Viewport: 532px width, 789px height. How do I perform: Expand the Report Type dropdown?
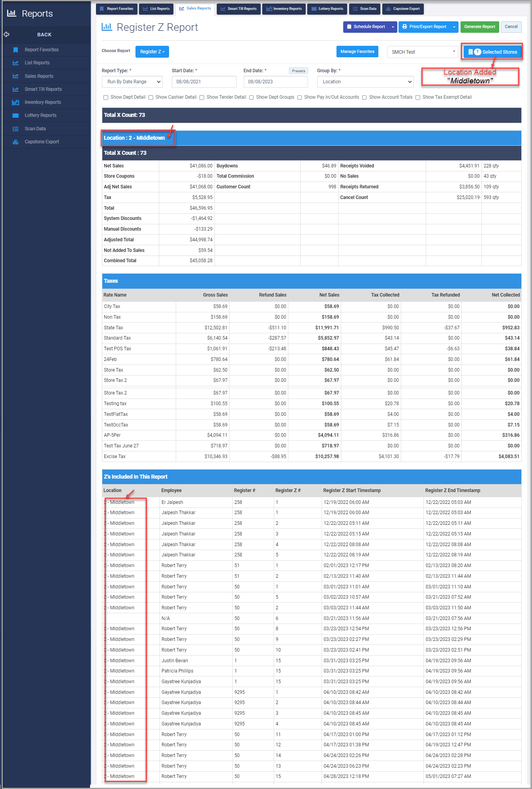tap(132, 82)
